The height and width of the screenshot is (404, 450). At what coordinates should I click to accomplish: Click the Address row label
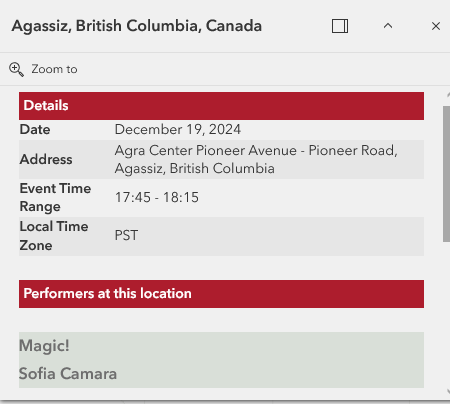click(x=46, y=159)
